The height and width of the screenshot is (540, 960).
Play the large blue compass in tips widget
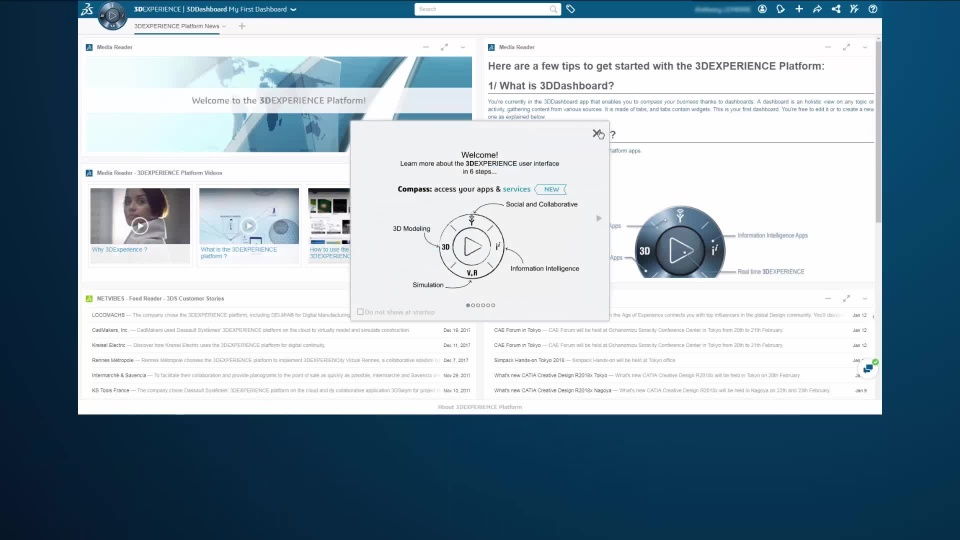coord(680,250)
